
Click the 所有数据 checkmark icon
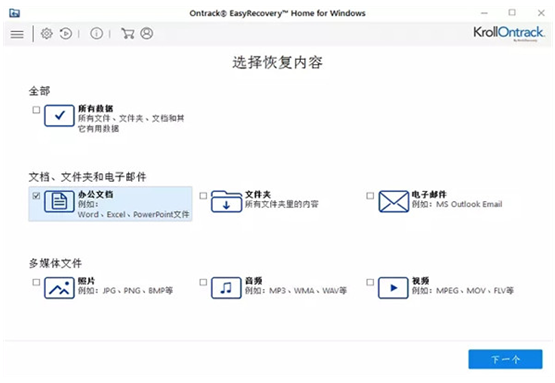click(59, 115)
